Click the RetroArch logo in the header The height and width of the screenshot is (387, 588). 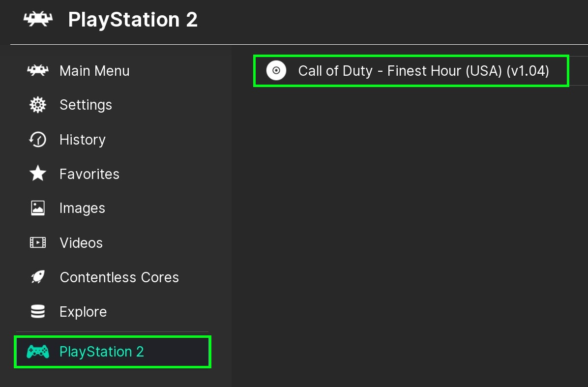tap(38, 20)
